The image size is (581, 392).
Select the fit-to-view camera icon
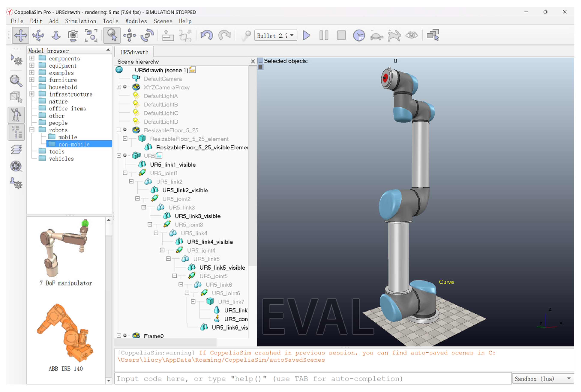point(91,35)
